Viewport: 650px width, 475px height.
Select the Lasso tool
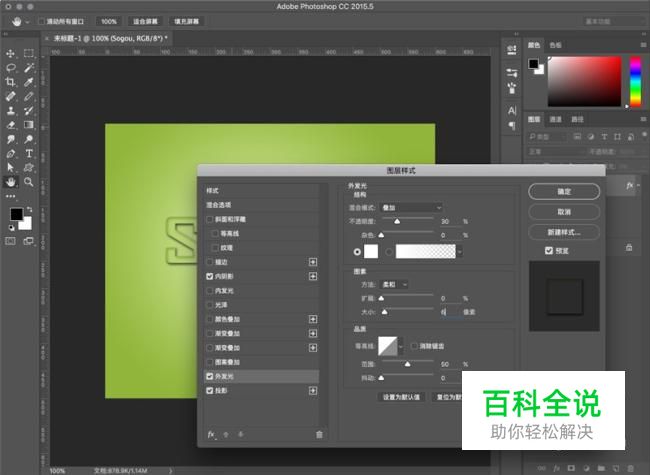pos(11,68)
